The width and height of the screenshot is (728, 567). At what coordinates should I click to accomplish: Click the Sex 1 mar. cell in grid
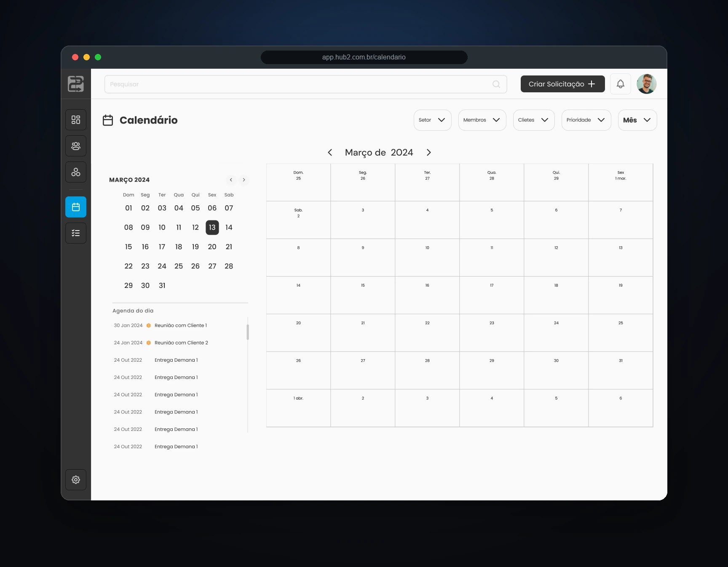point(621,183)
